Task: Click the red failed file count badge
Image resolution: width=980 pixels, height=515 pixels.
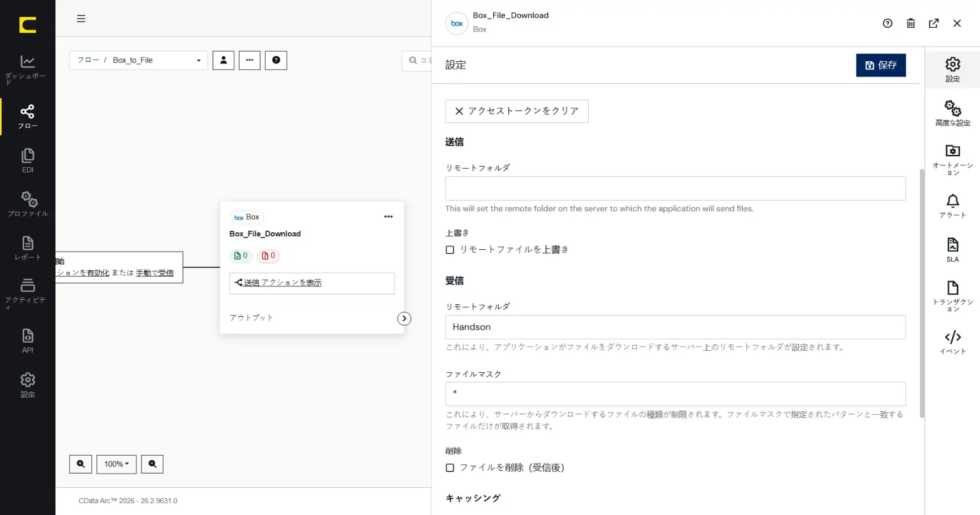Action: point(268,256)
